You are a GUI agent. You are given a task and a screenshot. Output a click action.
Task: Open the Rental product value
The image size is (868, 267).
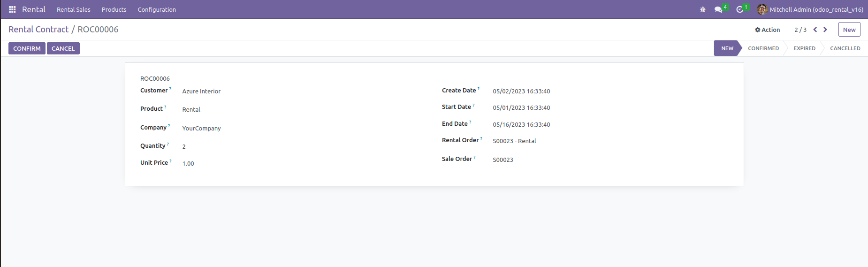click(x=191, y=110)
